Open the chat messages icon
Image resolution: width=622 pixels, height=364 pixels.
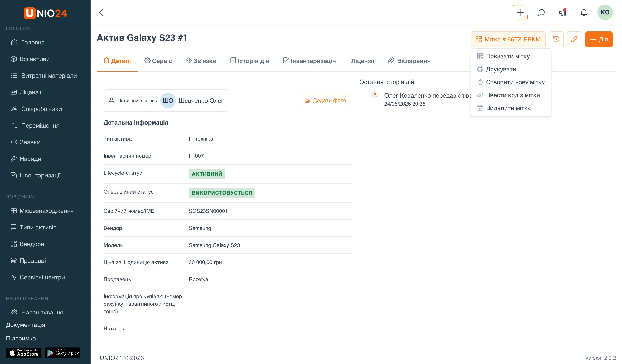[541, 13]
